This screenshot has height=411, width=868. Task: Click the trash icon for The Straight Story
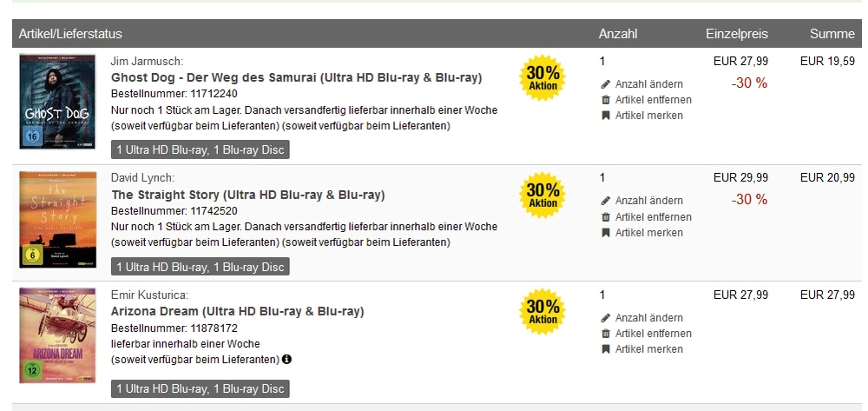click(606, 216)
